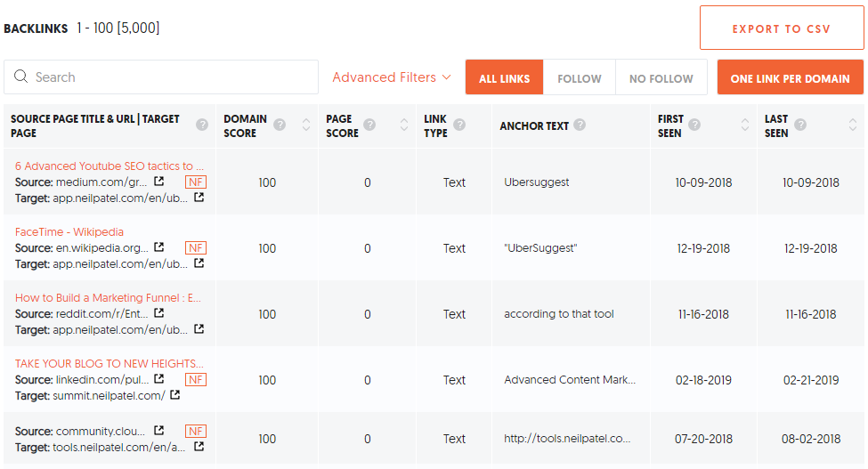Click NF badge in medium.com row
This screenshot has height=469, width=868.
[195, 182]
